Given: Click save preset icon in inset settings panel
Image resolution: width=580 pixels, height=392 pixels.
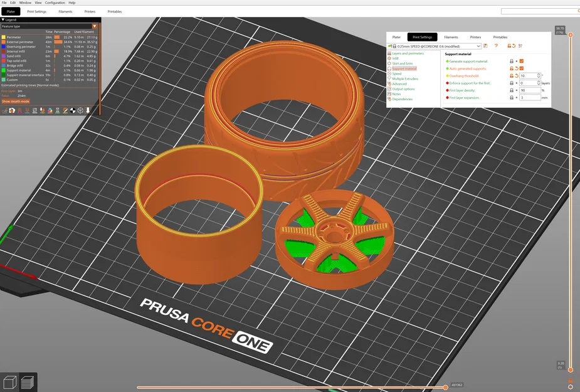Looking at the screenshot, I should coord(485,46).
